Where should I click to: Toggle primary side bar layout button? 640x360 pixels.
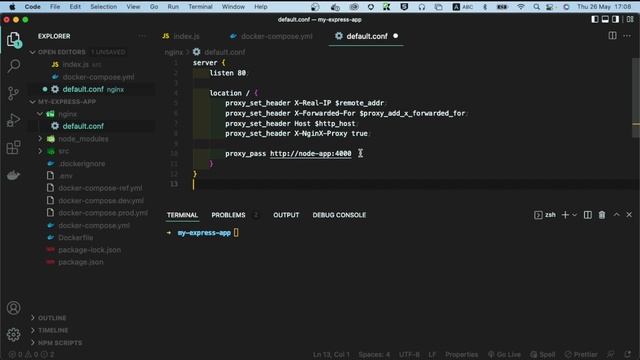(595, 19)
